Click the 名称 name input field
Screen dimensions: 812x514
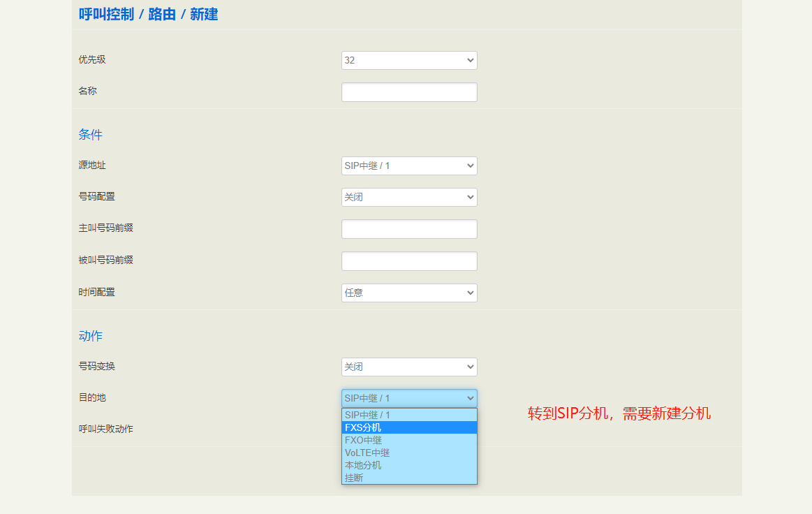tap(409, 92)
